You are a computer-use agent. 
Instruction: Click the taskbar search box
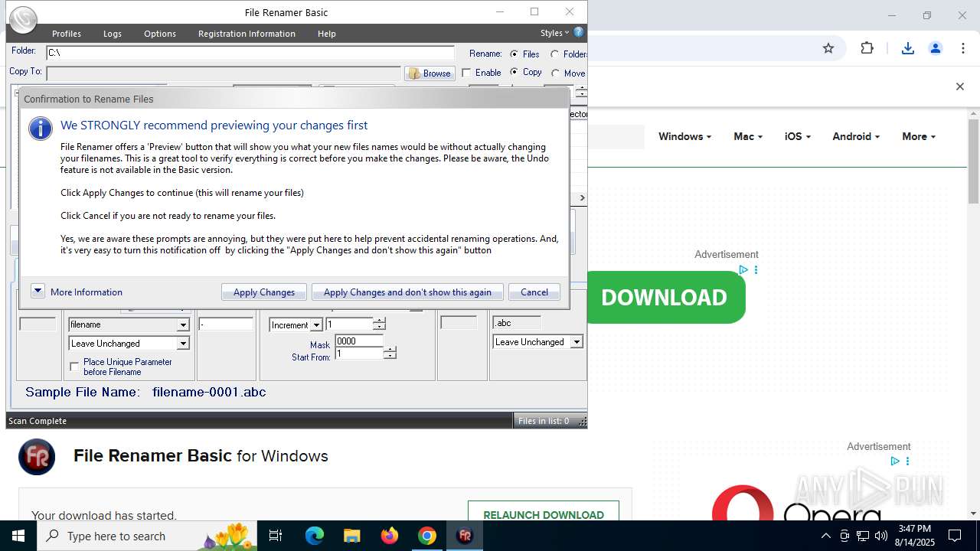(x=147, y=536)
